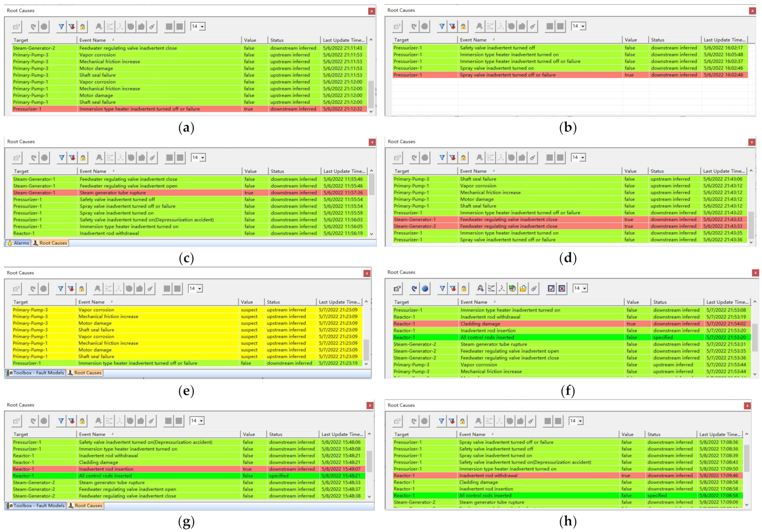
Task: Click red-arrow filter icon in panel (g)
Action: [71, 421]
